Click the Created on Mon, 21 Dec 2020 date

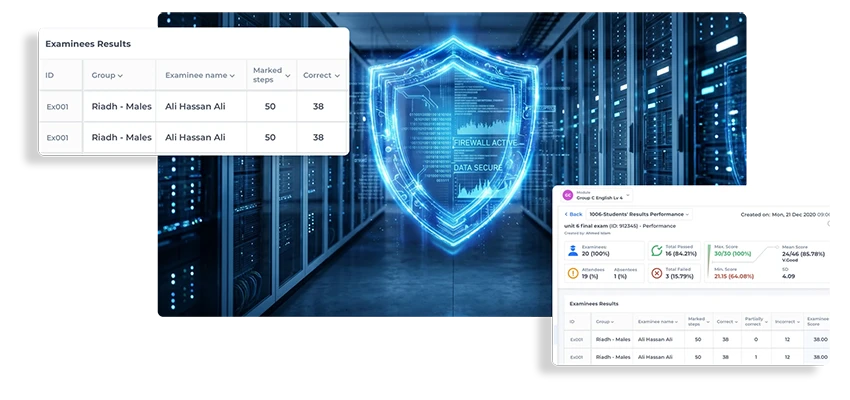[x=784, y=215]
